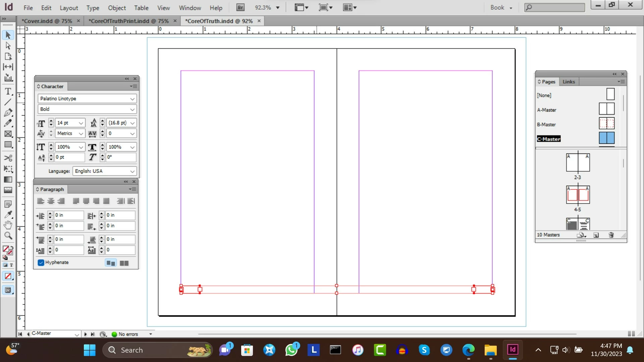The height and width of the screenshot is (362, 644).
Task: Switch to the Links panel tab
Action: point(569,82)
